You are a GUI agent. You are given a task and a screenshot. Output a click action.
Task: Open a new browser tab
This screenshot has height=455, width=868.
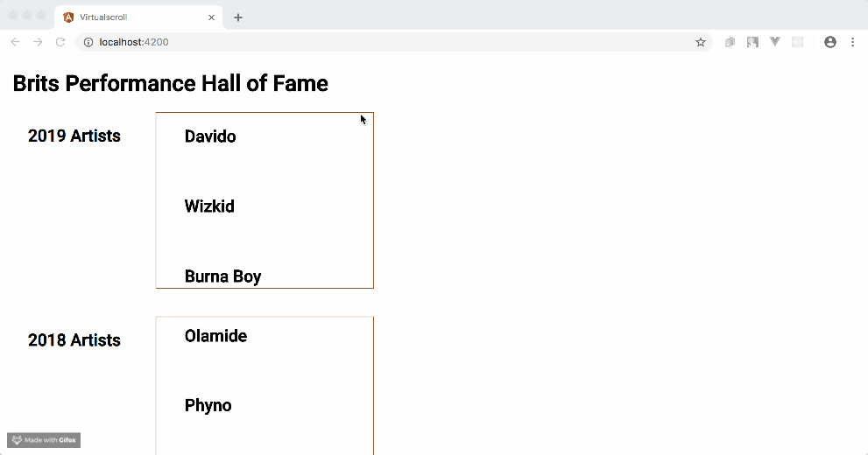coord(238,17)
